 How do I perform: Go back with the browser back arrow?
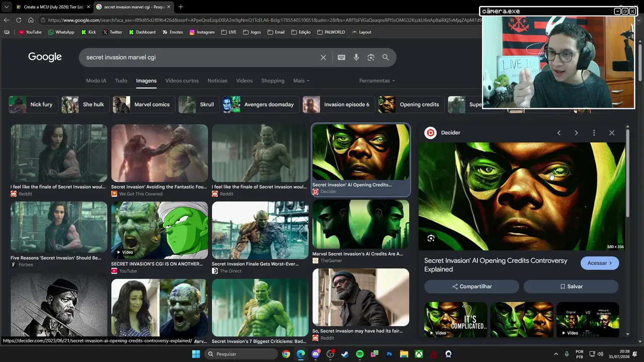[7, 20]
